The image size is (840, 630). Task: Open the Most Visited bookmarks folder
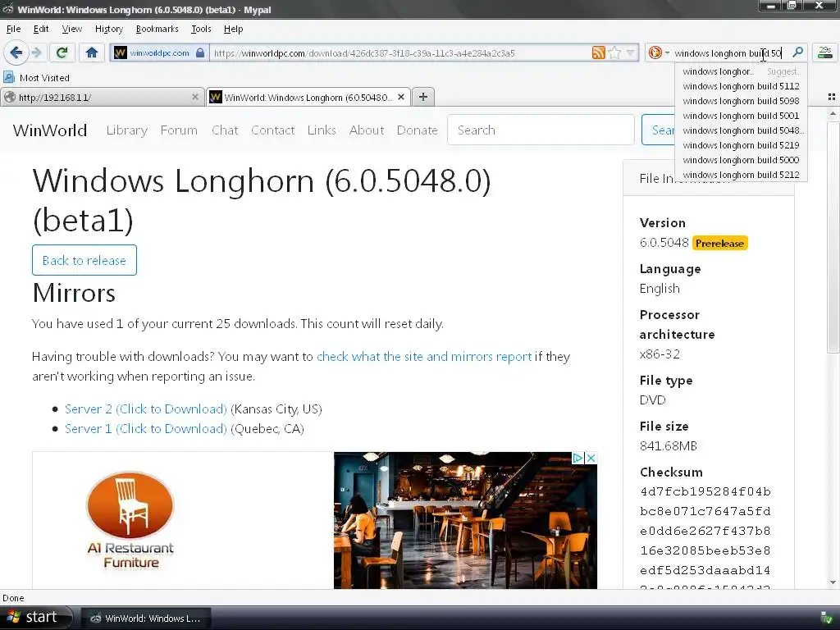coord(36,78)
